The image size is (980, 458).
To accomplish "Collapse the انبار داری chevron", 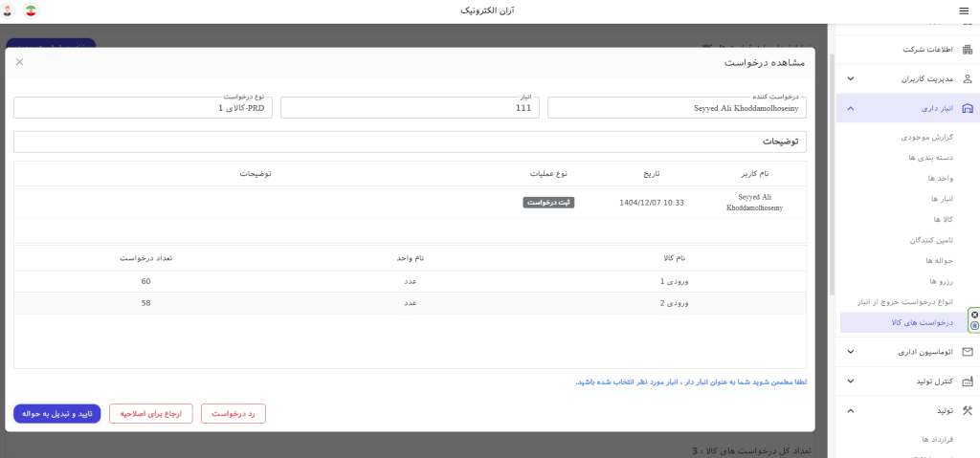I will (x=850, y=108).
